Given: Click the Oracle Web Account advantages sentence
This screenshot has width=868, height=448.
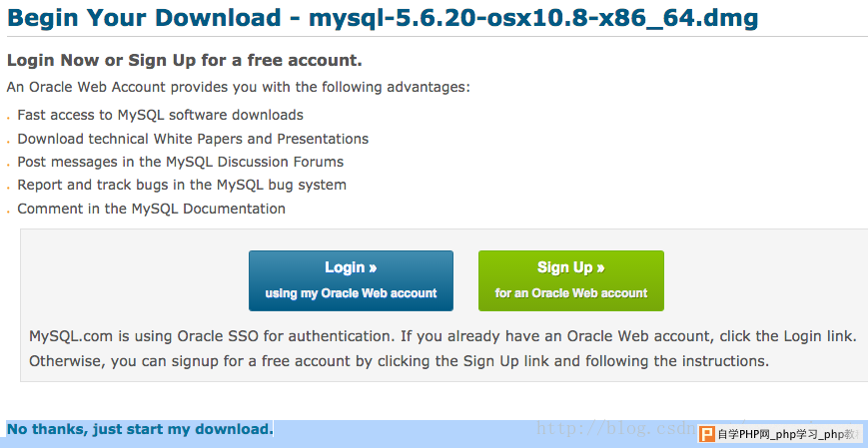Looking at the screenshot, I should coord(238,88).
